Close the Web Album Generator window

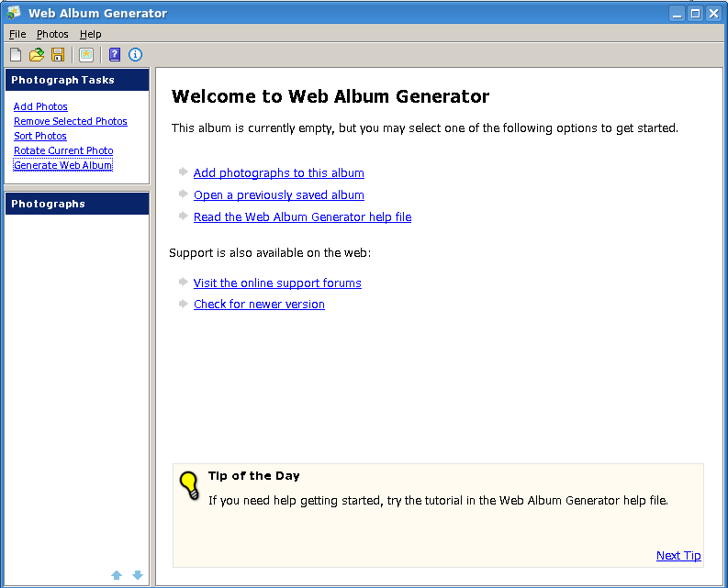point(713,14)
